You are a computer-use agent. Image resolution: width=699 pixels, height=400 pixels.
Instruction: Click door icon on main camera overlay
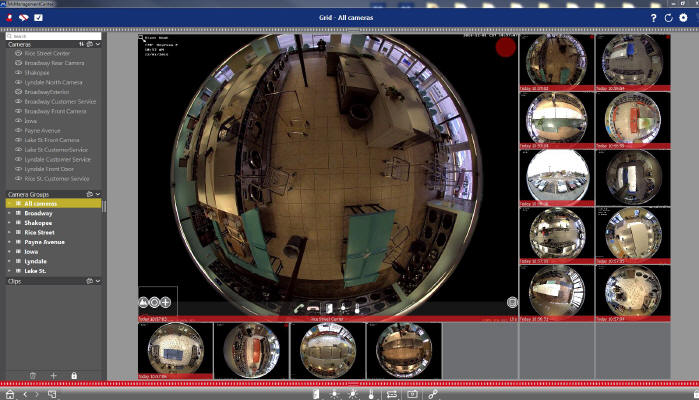pos(329,308)
